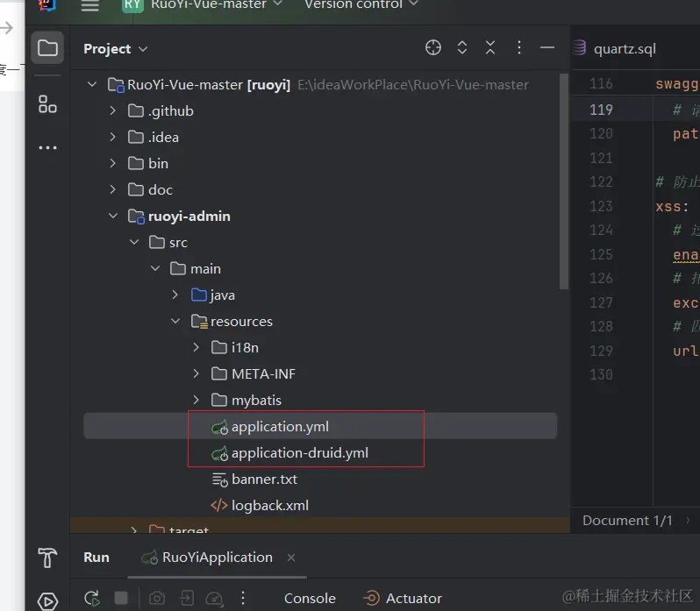Expand the .github folder

click(112, 110)
